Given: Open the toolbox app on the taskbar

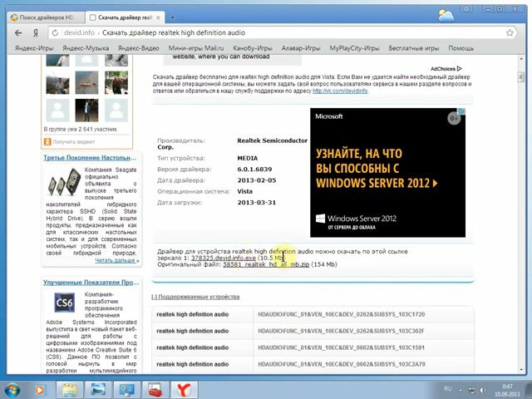Looking at the screenshot, I should [155, 390].
